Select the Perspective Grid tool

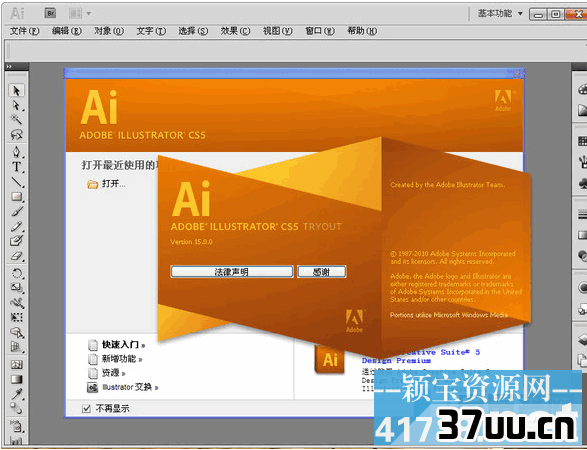[16, 347]
